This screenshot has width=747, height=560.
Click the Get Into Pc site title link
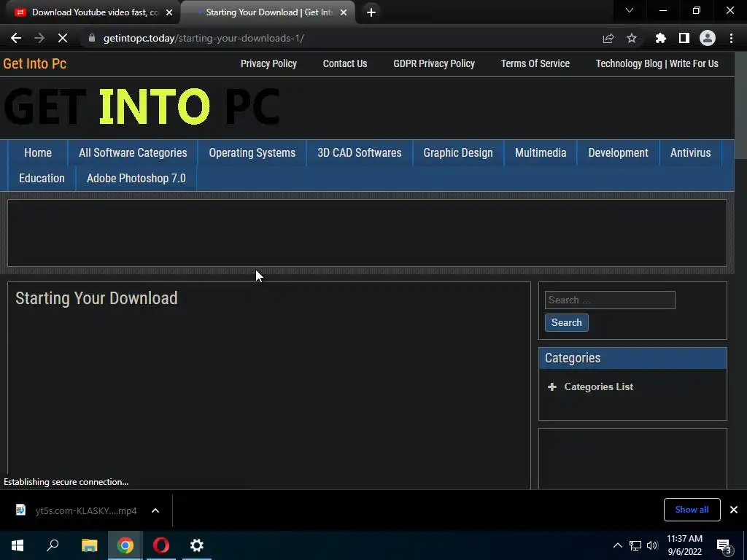[35, 63]
